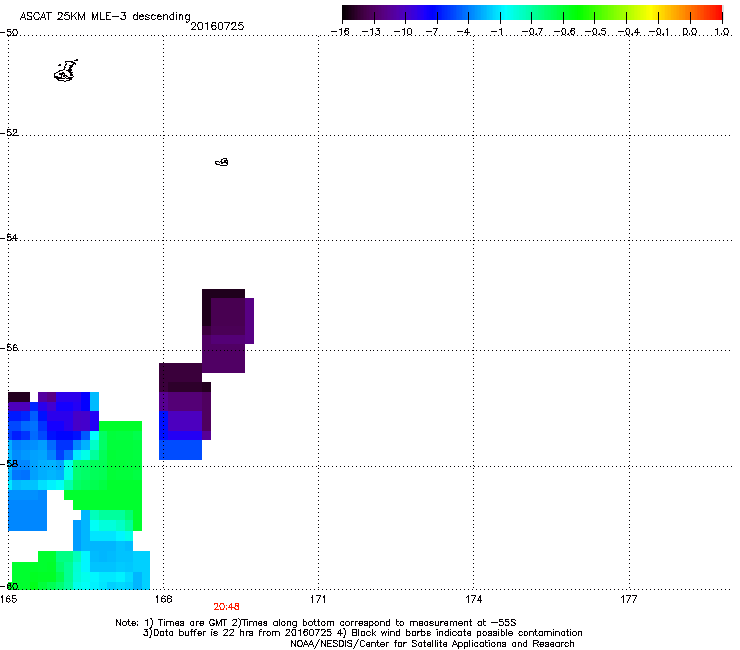The image size is (740, 650).
Task: Click the -7 label on color scale
Action: [x=432, y=32]
